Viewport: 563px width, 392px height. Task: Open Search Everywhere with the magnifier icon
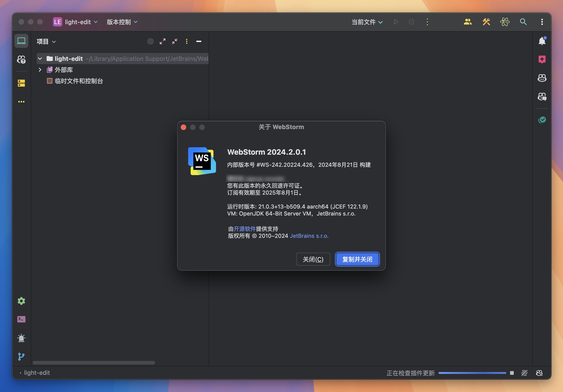pos(523,22)
